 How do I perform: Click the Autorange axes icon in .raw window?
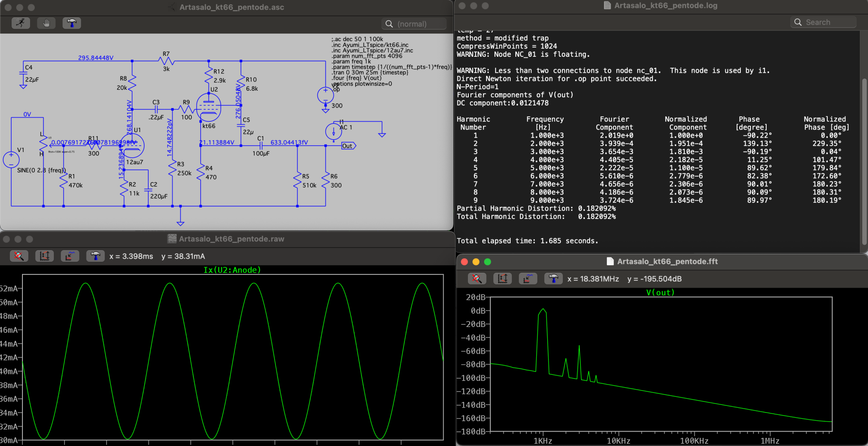[45, 256]
